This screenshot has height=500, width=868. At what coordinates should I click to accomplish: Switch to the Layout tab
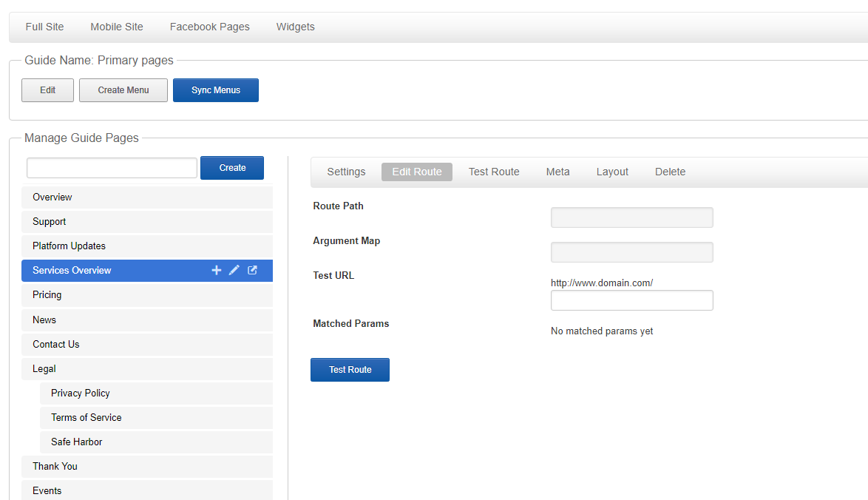[611, 172]
